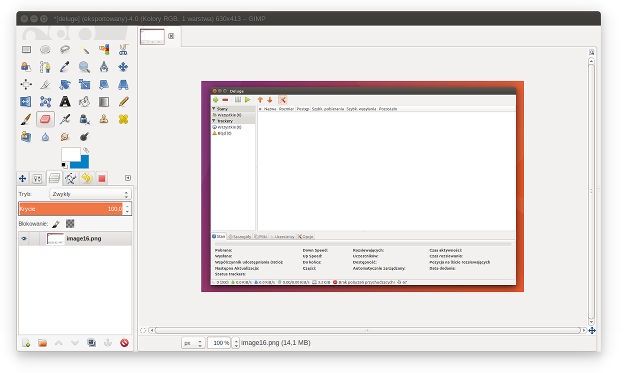Lower the layer with the down arrow
The height and width of the screenshot is (373, 630).
75,343
